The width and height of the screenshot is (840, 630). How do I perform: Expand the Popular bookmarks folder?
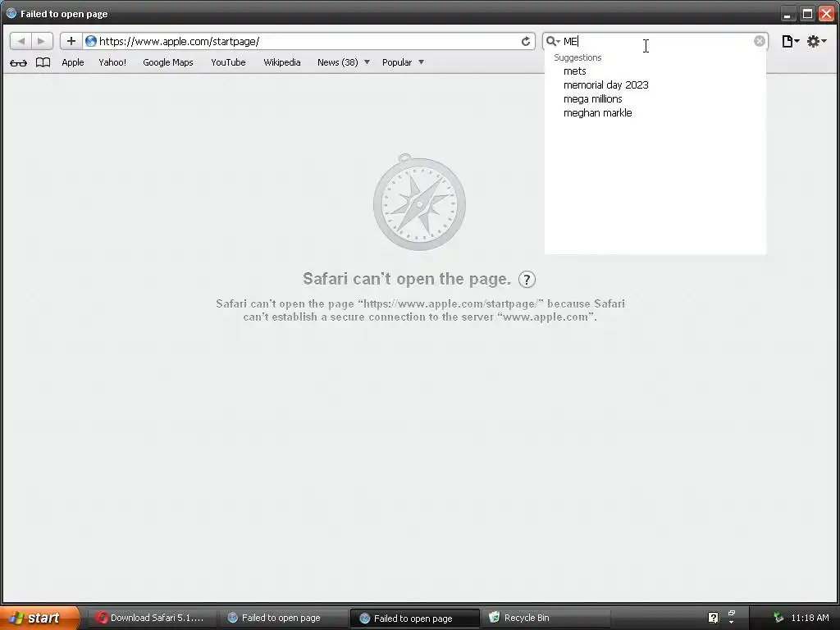403,62
